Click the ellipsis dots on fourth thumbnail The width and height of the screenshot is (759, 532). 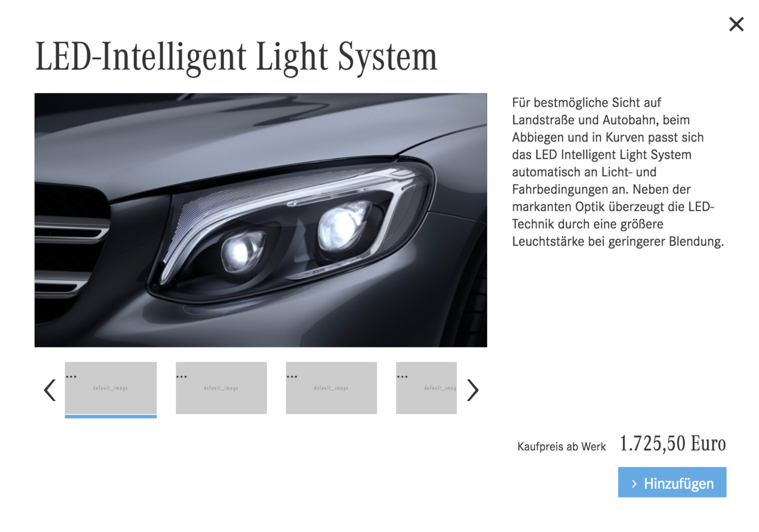pyautogui.click(x=402, y=377)
